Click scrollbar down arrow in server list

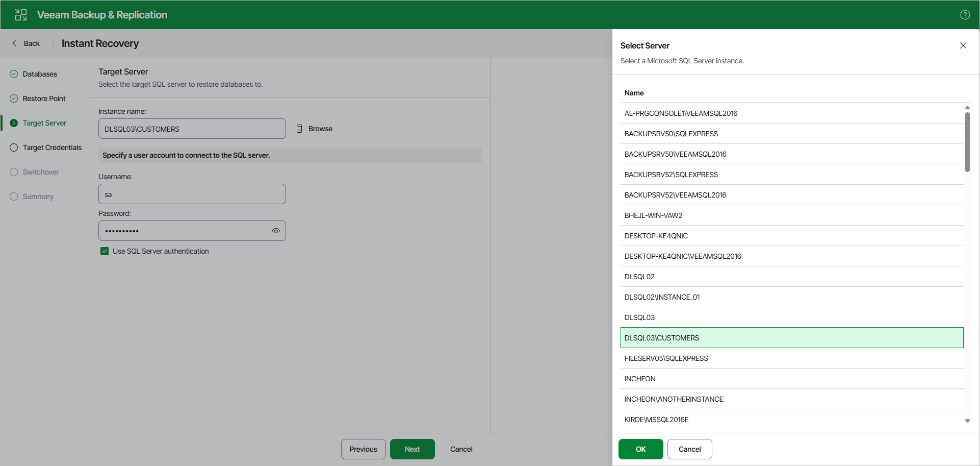tap(967, 421)
